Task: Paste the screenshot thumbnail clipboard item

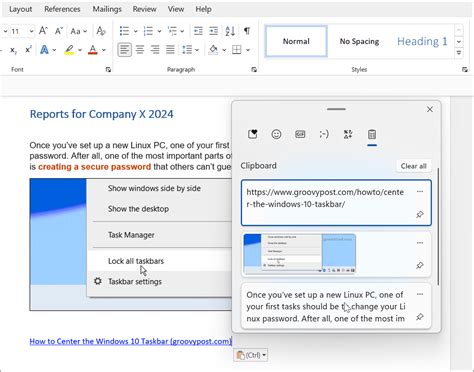Action: click(336, 255)
